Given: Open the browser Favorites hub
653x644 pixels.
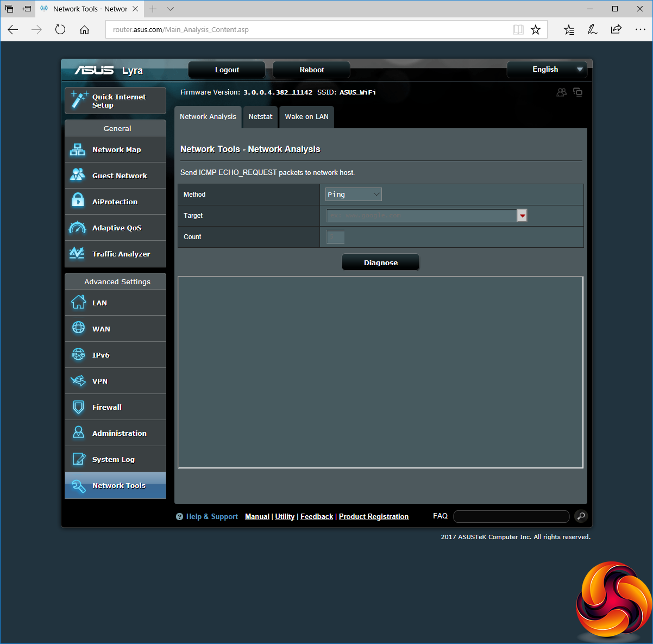Looking at the screenshot, I should coord(569,30).
